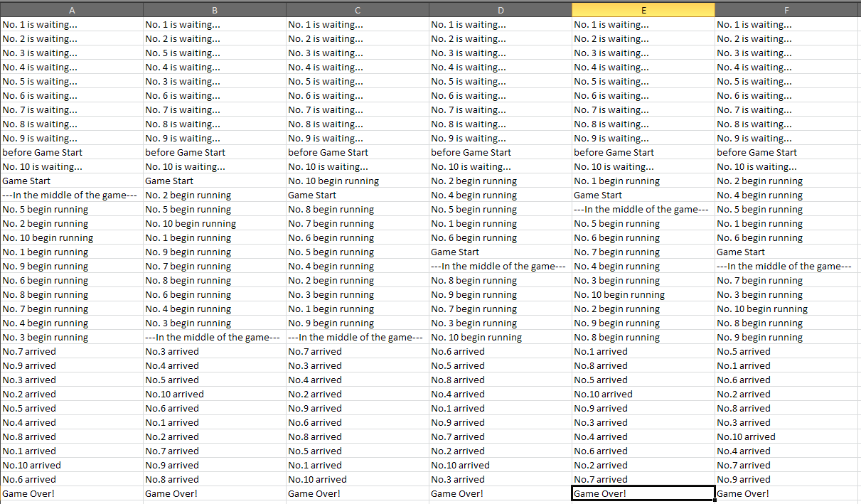Select 'Game Start' cell in column F
The width and height of the screenshot is (861, 504).
pos(788,252)
